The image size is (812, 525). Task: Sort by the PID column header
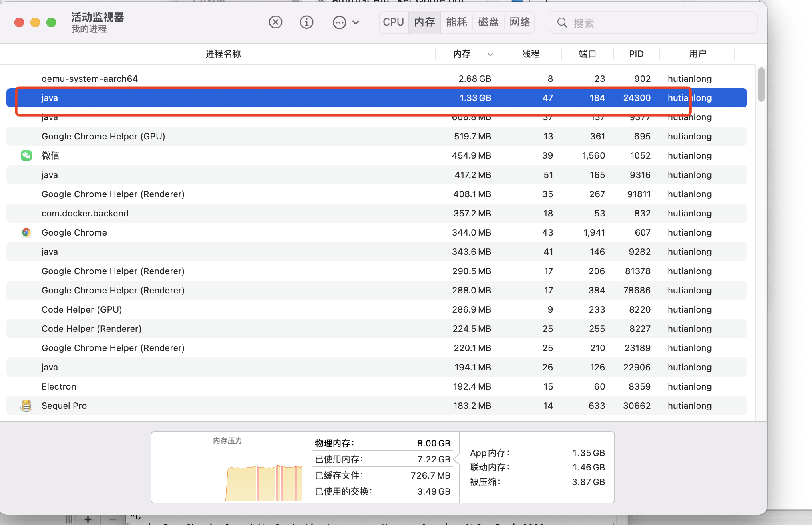pyautogui.click(x=636, y=54)
